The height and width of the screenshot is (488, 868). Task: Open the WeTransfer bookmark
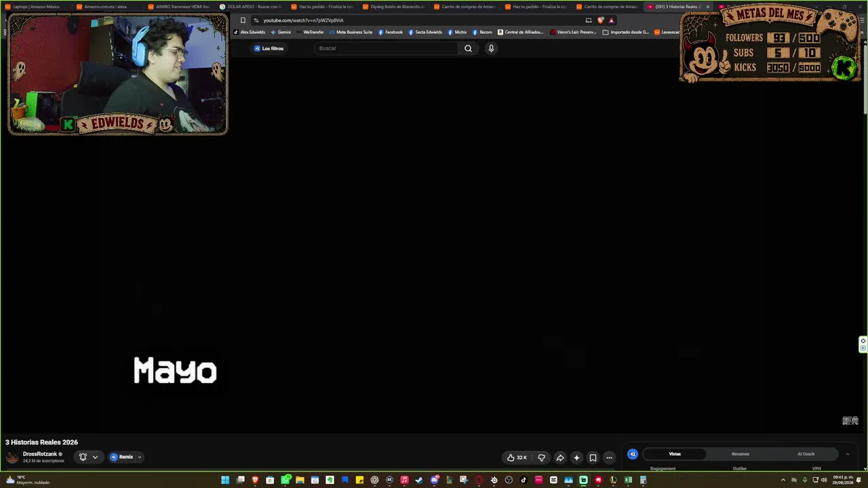311,32
